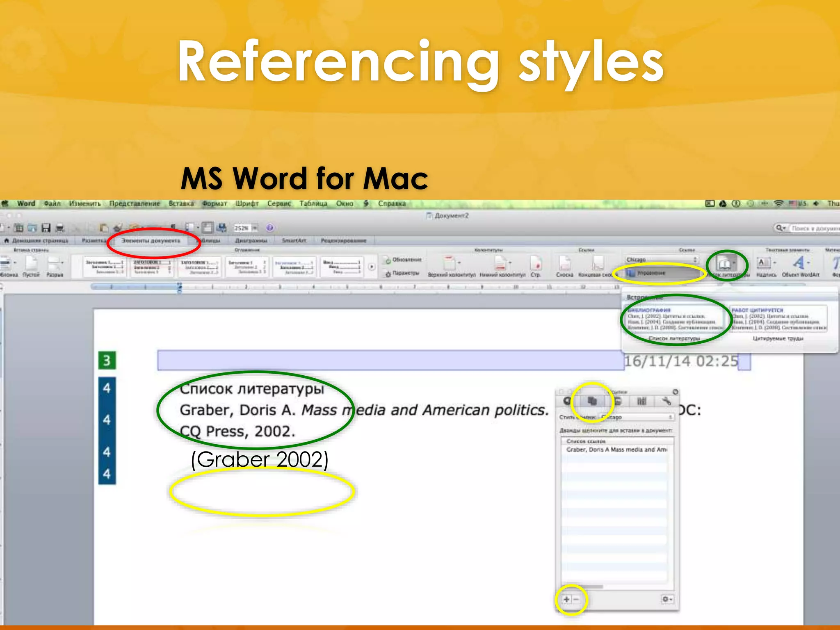Open the Вставка menu
The height and width of the screenshot is (630, 840).
pos(181,203)
